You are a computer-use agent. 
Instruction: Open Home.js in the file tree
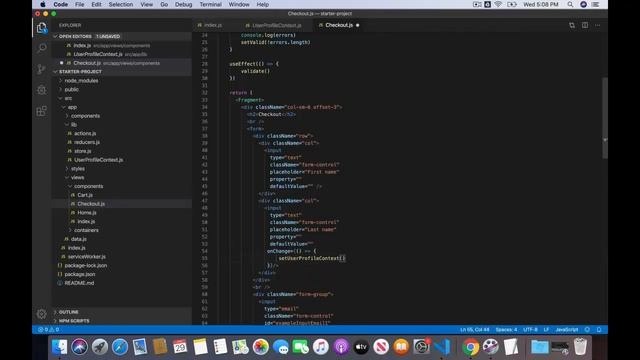click(121, 213)
